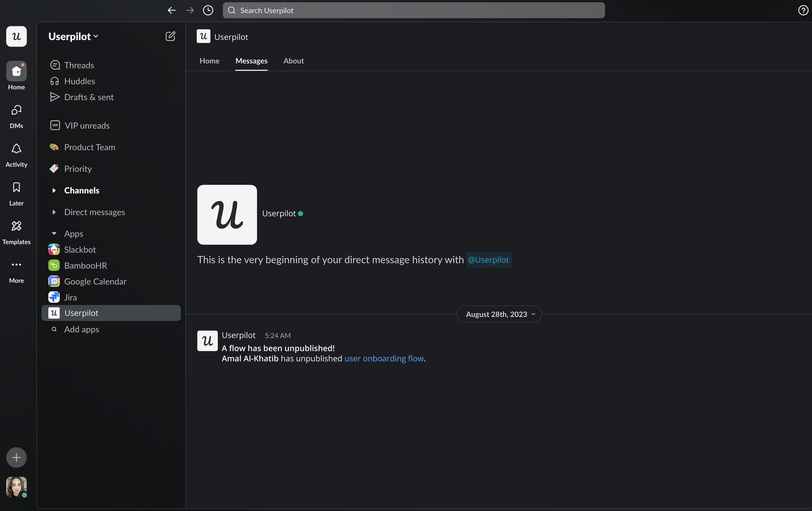812x511 pixels.
Task: Click the plus create button
Action: pos(16,457)
